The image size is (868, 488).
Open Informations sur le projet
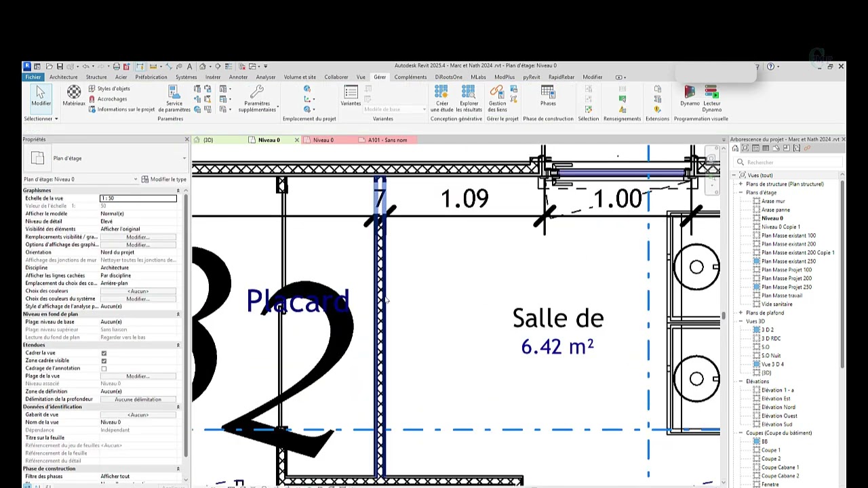121,109
